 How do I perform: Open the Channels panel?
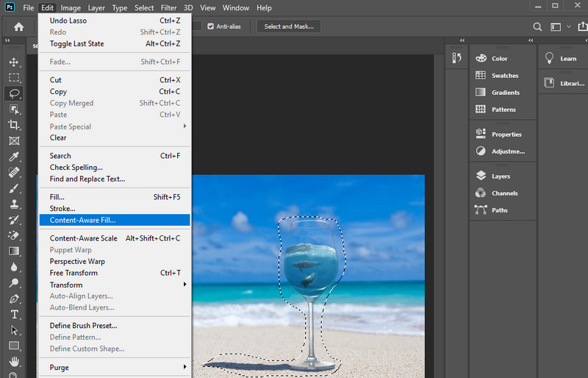click(504, 193)
